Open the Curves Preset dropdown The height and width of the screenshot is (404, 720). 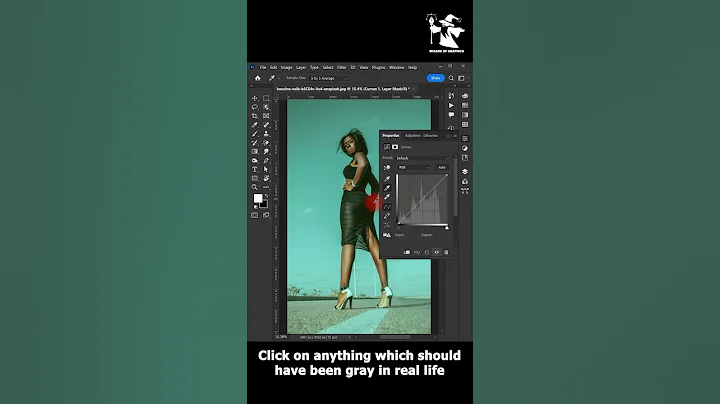(x=423, y=158)
